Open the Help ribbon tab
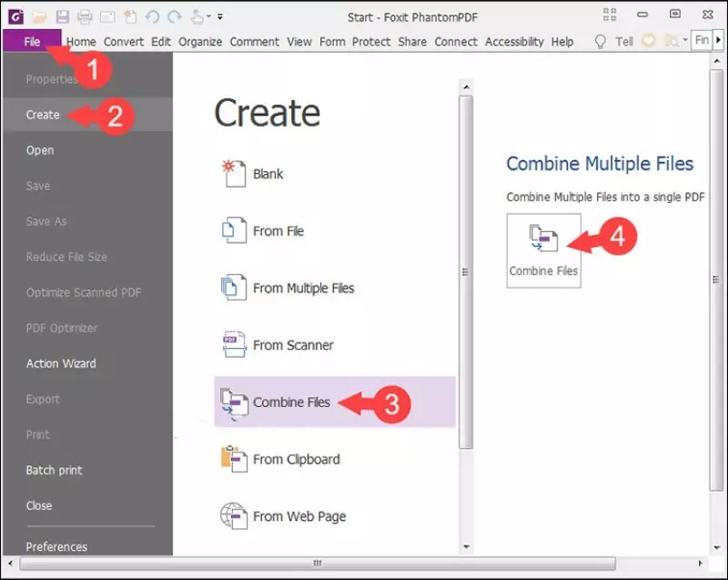 coord(561,42)
